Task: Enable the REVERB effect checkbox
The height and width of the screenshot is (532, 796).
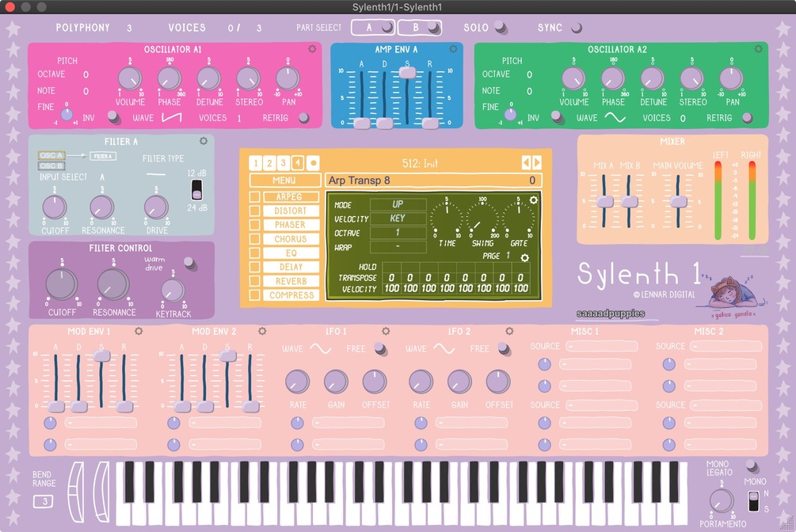Action: 254,281
